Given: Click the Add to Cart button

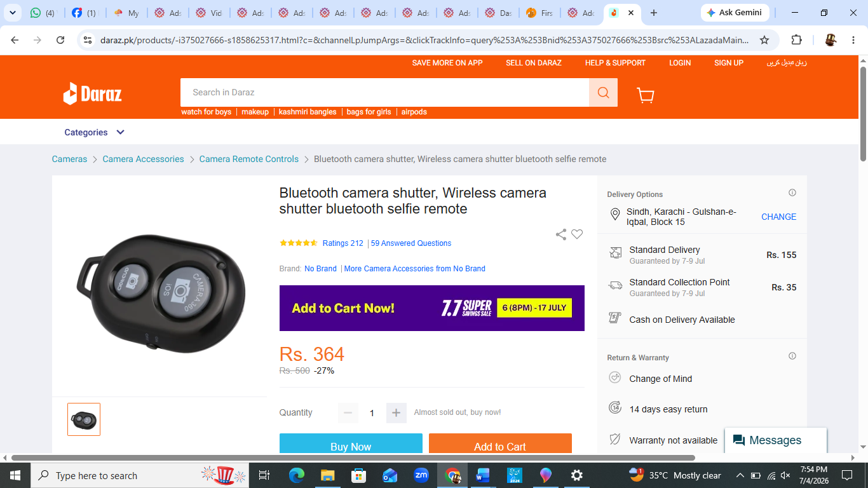Looking at the screenshot, I should point(500,444).
